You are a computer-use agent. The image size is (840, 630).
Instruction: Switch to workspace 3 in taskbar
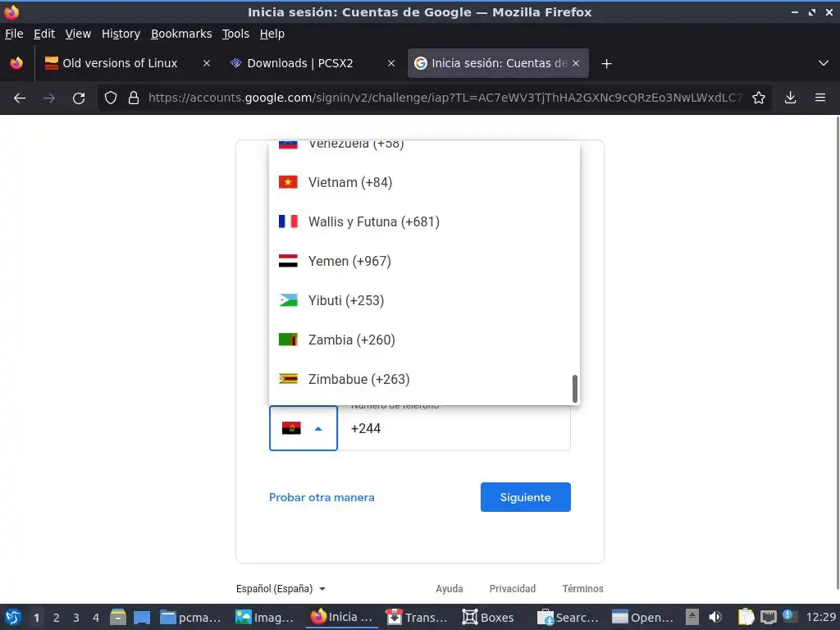point(76,618)
